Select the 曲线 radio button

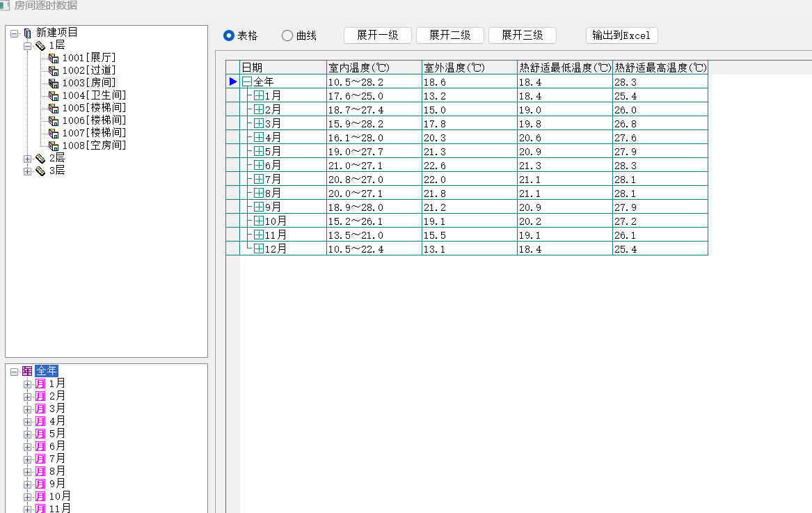pyautogui.click(x=287, y=35)
